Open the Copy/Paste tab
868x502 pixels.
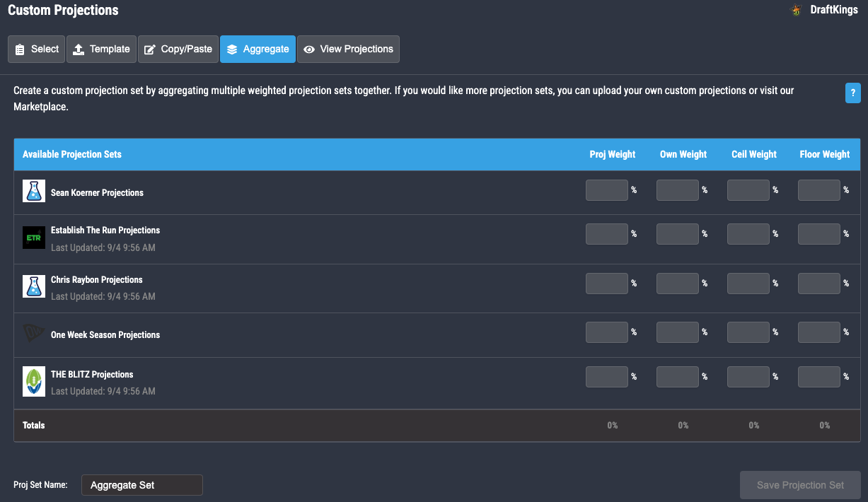tap(178, 49)
